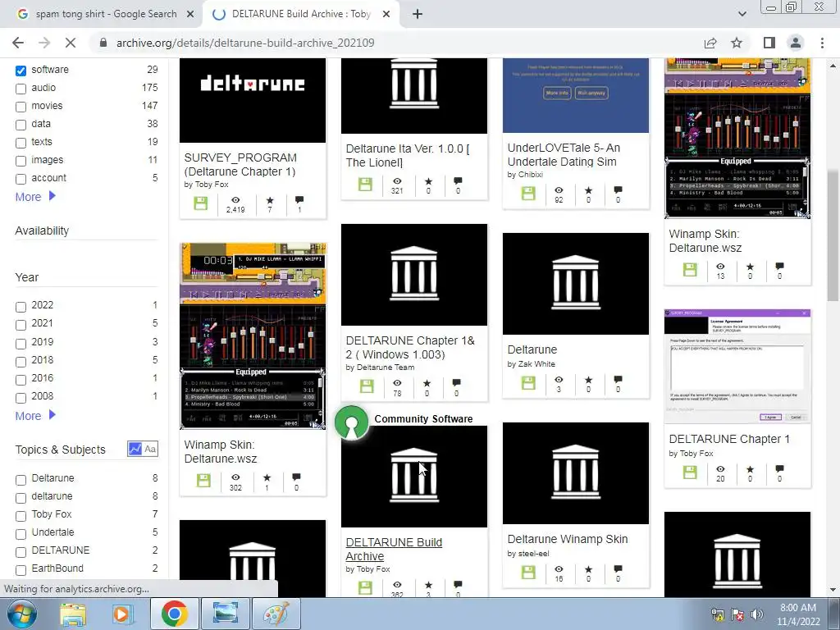The image size is (840, 630).
Task: Click software floppy icon on SURVEY_PROGRAM card
Action: [x=201, y=203]
